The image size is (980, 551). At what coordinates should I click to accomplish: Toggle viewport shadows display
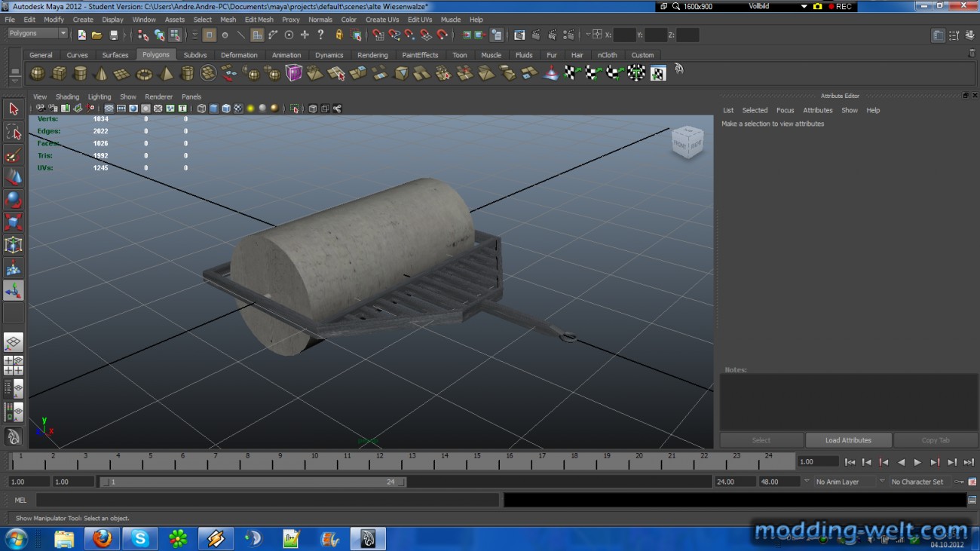tap(262, 109)
